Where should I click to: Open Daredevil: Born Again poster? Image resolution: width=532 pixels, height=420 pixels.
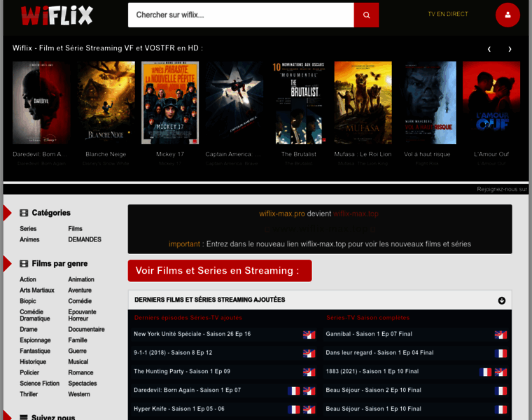coord(41,103)
